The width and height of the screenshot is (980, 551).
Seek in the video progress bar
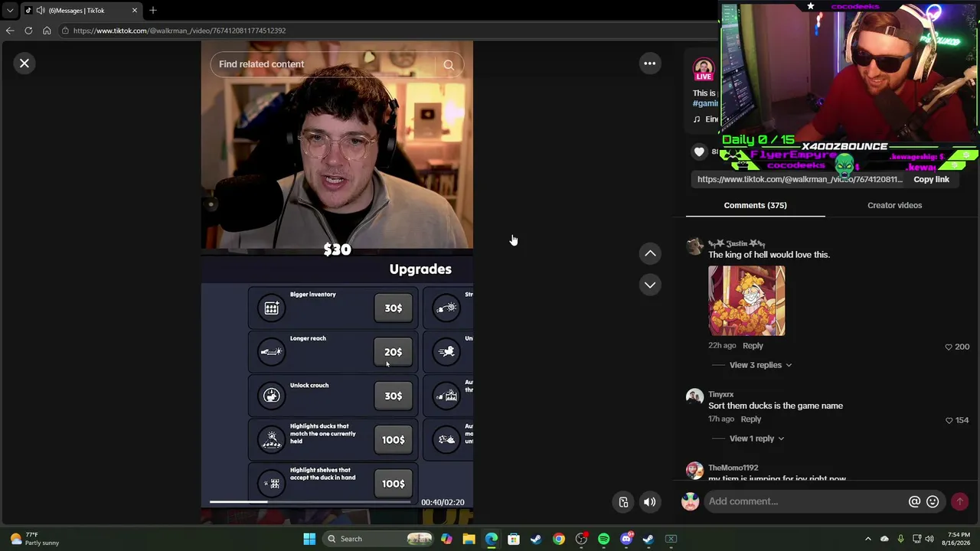312,502
